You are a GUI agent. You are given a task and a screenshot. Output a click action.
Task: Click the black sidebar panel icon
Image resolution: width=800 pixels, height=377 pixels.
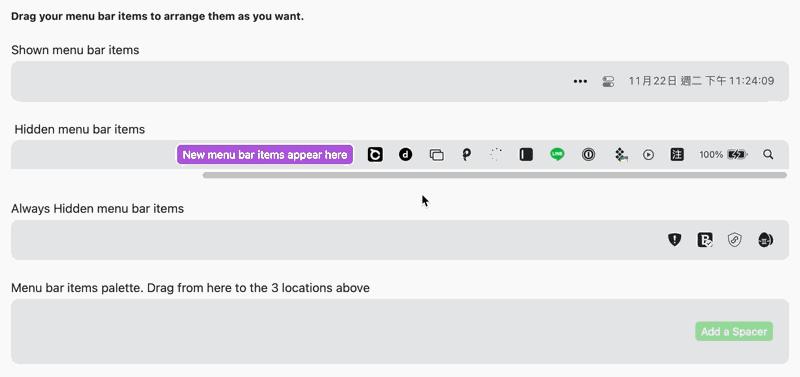(x=526, y=155)
